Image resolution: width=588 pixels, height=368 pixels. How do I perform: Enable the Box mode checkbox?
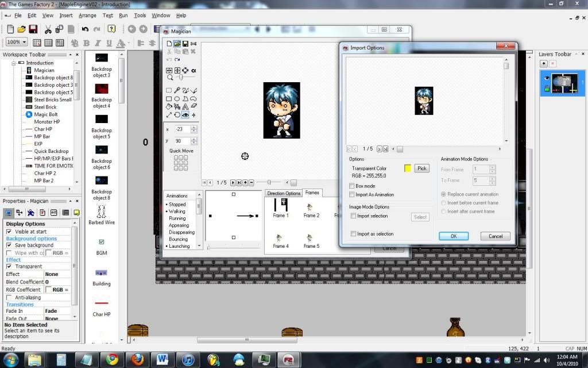[x=352, y=186]
